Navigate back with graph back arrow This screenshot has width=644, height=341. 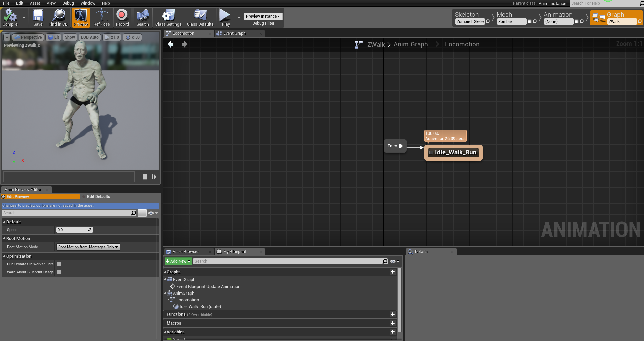point(171,44)
